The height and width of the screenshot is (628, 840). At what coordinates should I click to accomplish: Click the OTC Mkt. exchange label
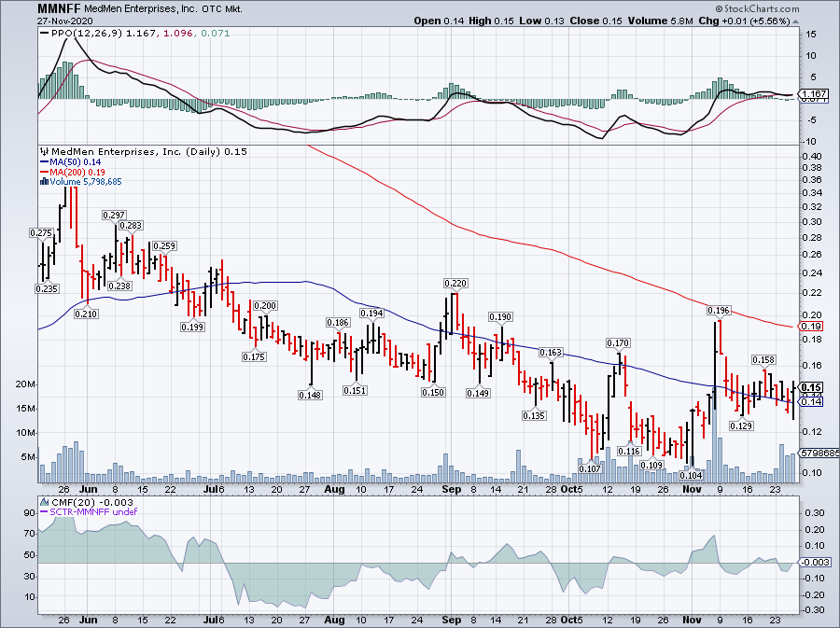click(x=220, y=9)
